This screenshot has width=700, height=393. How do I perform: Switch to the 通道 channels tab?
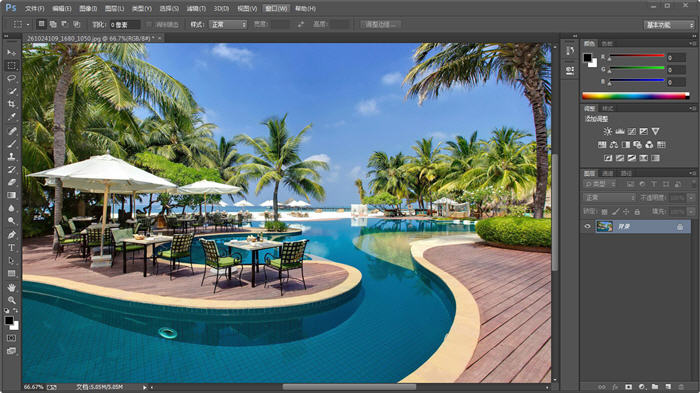[x=608, y=173]
